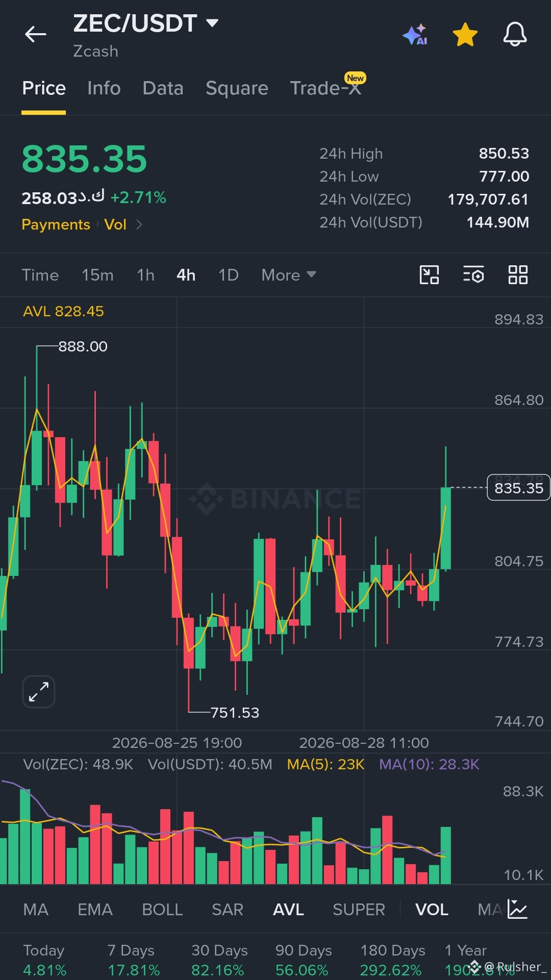Viewport: 551px width, 980px height.
Task: Tap the back arrow icon
Action: pos(35,34)
